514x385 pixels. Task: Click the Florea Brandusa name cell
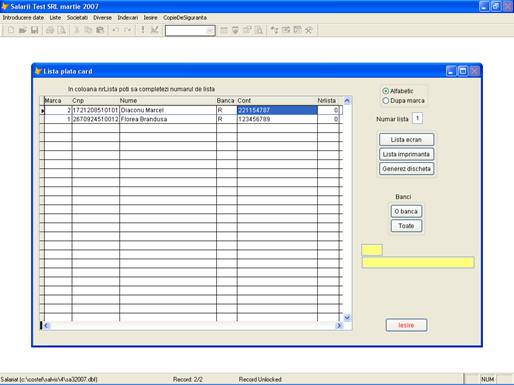pos(168,119)
